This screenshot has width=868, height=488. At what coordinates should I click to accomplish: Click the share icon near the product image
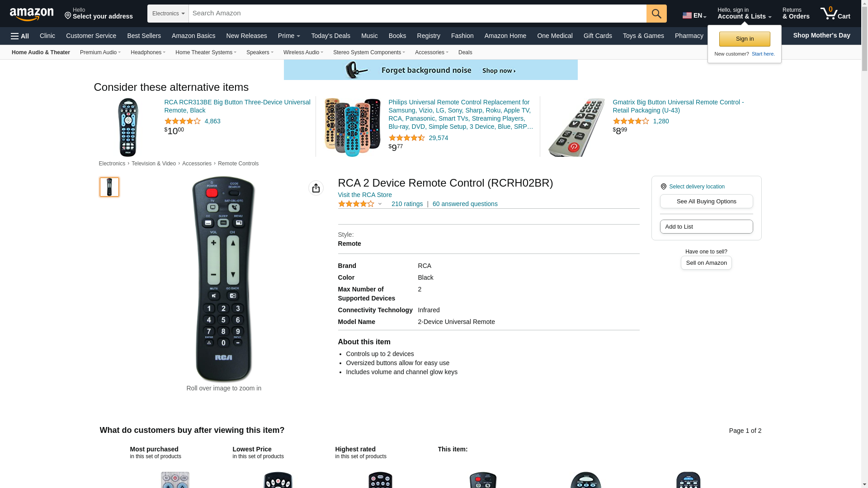click(316, 188)
